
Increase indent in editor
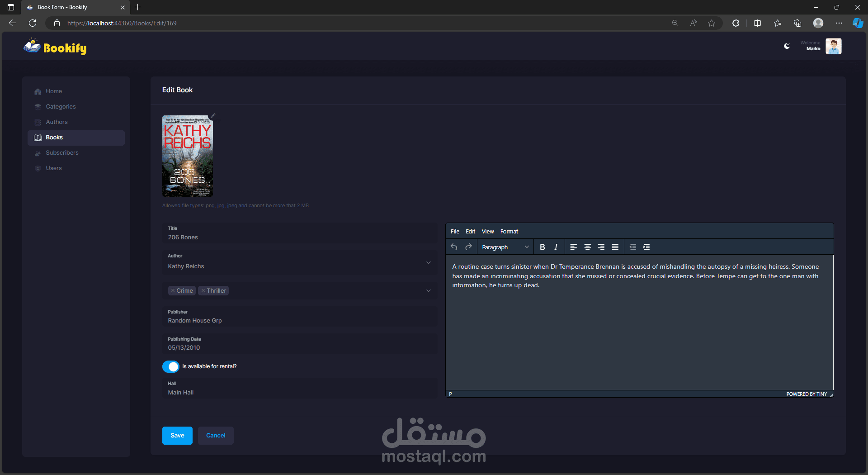click(646, 247)
